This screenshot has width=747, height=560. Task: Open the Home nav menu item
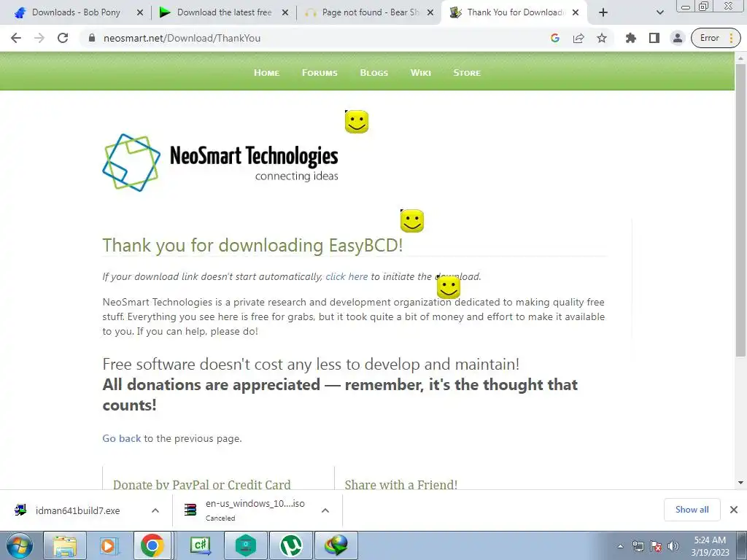pos(266,73)
